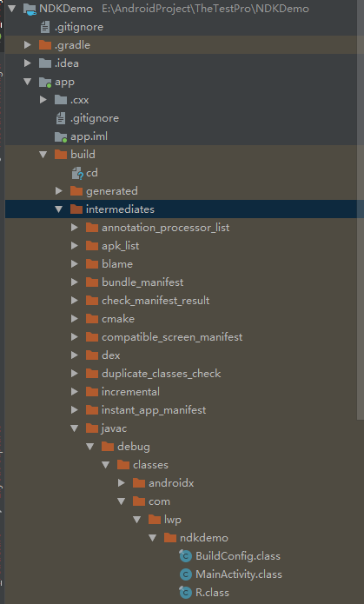
Task: Collapse the NDKDemo project root arrow
Action: (12, 8)
